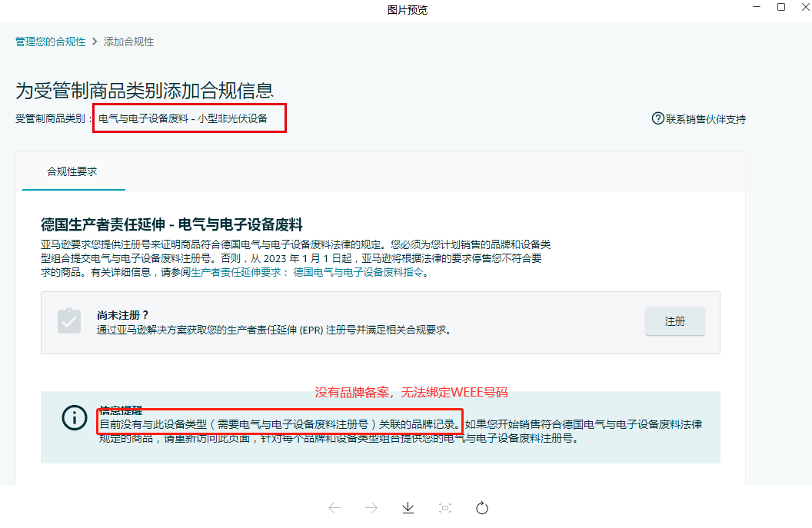Viewport: 812px width, 528px height.
Task: Open 德国电气与电子设备废料指令 link
Action: pyautogui.click(x=358, y=272)
